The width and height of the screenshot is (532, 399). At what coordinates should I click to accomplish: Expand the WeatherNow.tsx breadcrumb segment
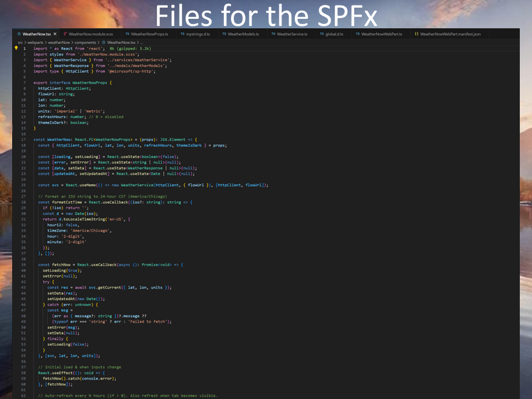[x=121, y=43]
